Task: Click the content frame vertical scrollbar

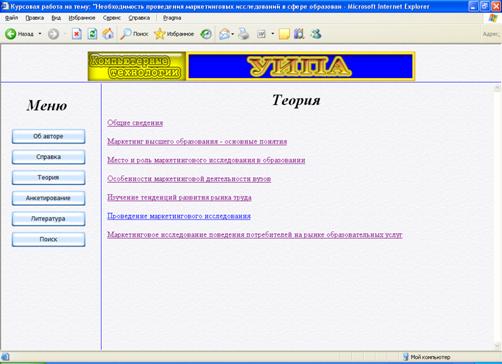Action: tap(497, 217)
